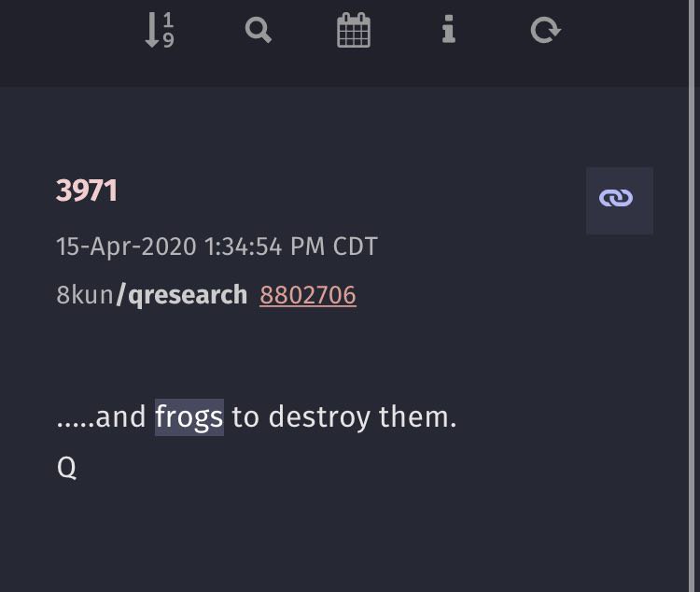This screenshot has height=592, width=700.
Task: Toggle the numeric sort order icon
Action: [x=160, y=30]
